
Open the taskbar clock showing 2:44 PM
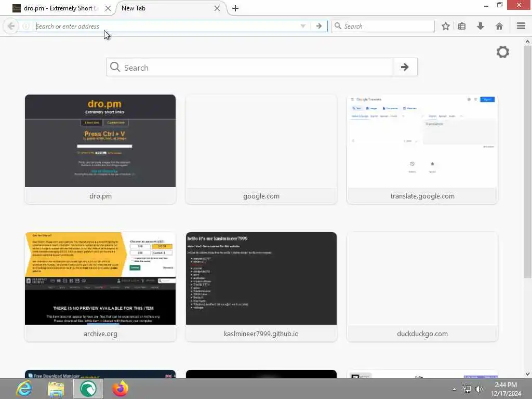506,389
